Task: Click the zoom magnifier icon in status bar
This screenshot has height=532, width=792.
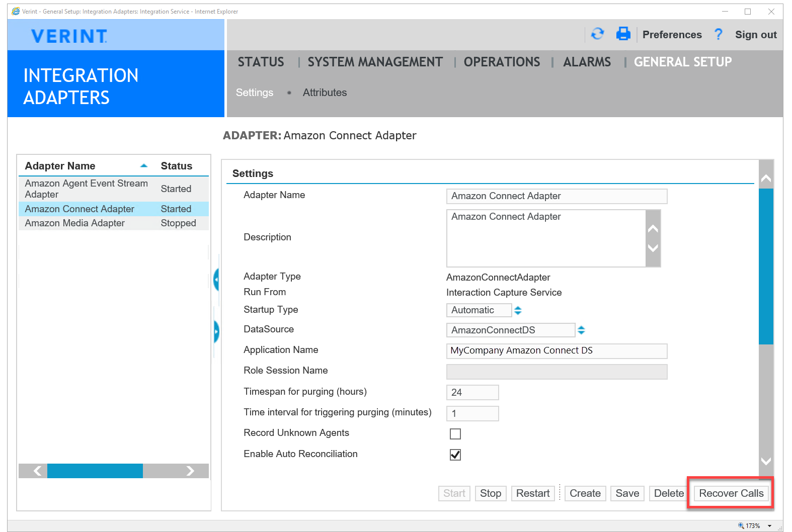Action: 741,525
